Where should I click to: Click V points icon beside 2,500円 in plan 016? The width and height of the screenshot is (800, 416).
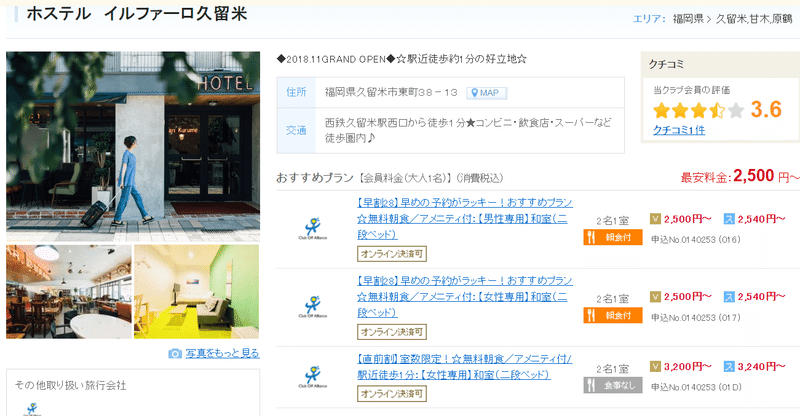click(656, 219)
